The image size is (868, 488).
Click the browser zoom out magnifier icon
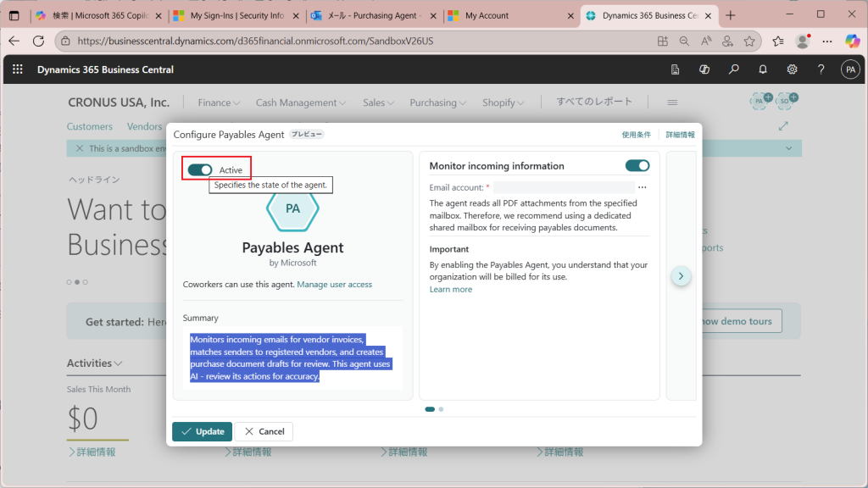click(684, 41)
